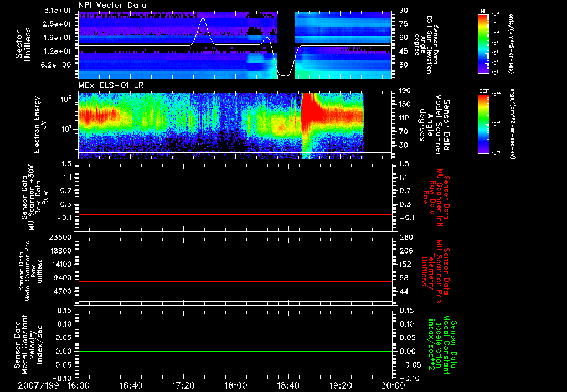Click the 4700 scanner position tick label
Screen dimensions: 567x392
pyautogui.click(x=64, y=291)
